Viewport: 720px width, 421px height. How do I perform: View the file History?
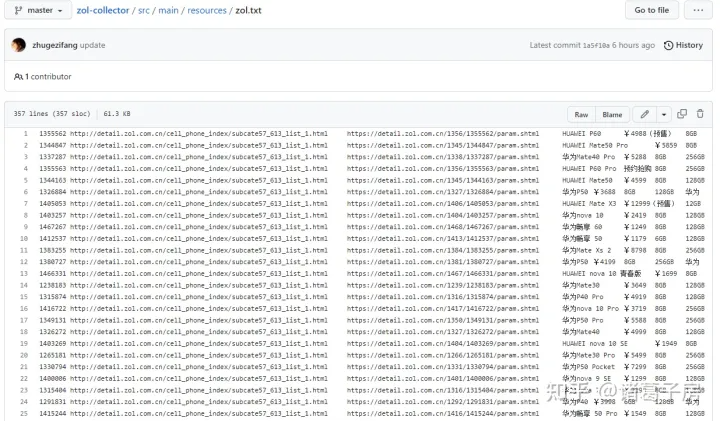pyautogui.click(x=683, y=45)
